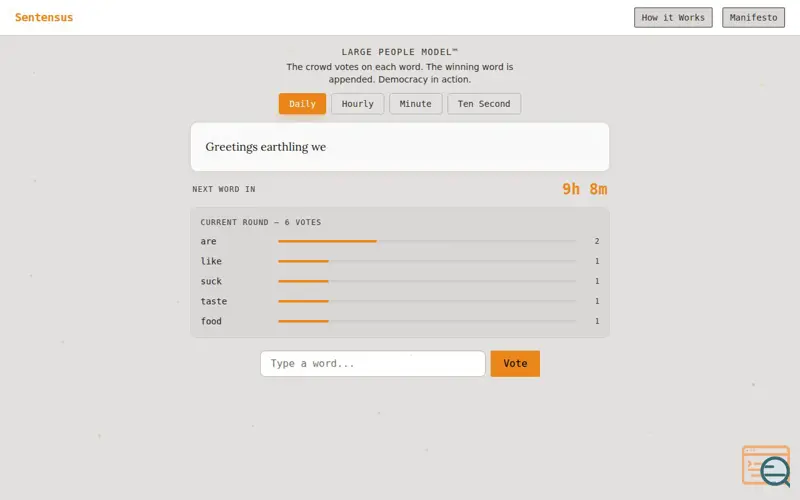The image size is (800, 500).
Task: Select the word 'food' in vote list
Action: pyautogui.click(x=211, y=321)
